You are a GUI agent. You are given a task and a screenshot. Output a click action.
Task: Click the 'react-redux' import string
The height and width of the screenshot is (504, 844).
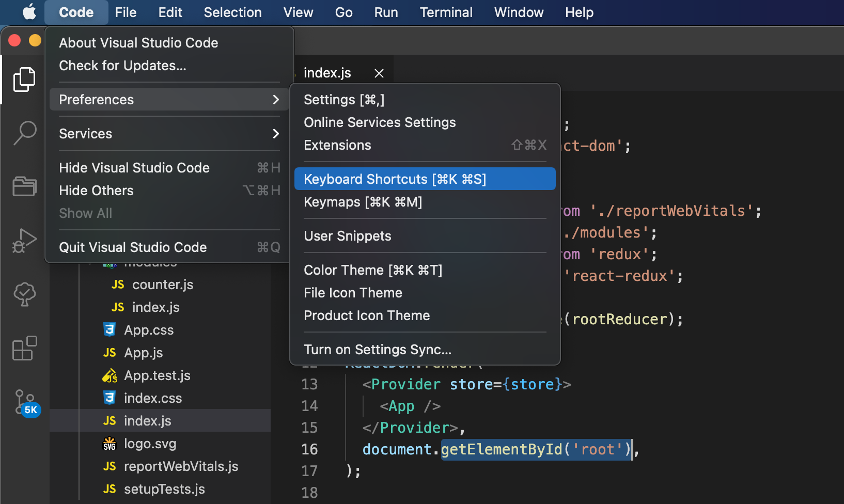click(619, 276)
